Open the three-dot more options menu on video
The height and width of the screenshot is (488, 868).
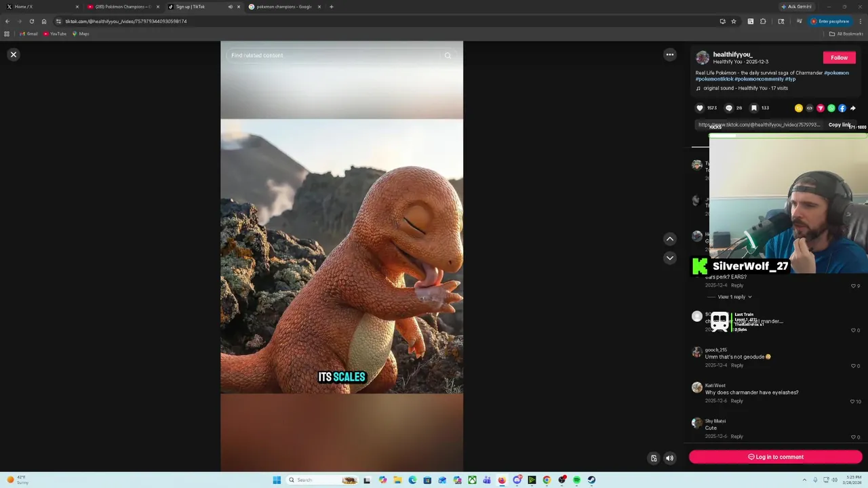coord(669,55)
